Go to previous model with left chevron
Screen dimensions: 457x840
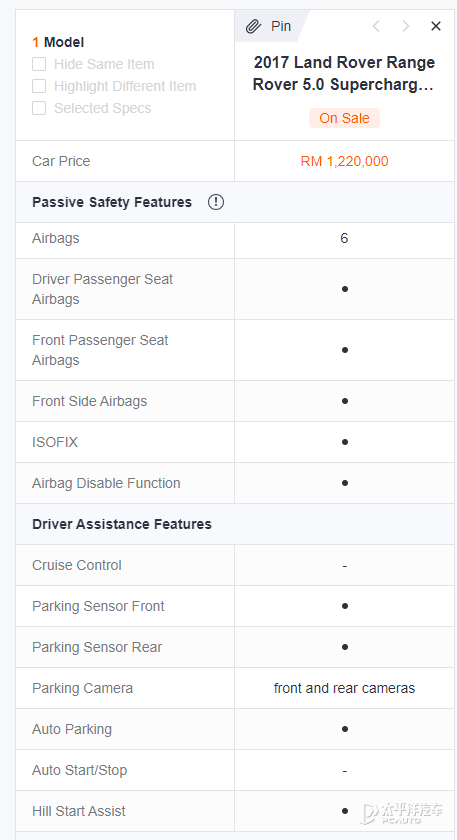click(376, 26)
